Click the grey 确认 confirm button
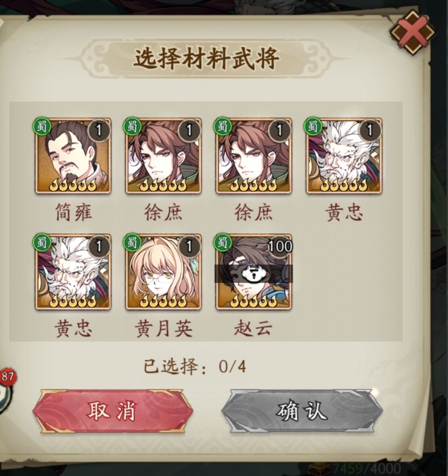The height and width of the screenshot is (476, 448). tap(301, 411)
